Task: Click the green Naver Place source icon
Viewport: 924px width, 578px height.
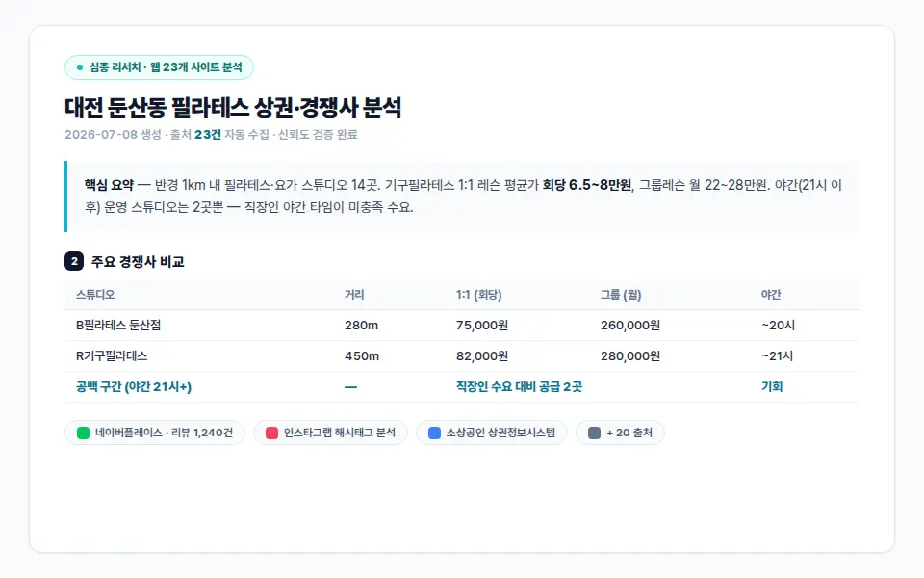Action: pyautogui.click(x=83, y=433)
